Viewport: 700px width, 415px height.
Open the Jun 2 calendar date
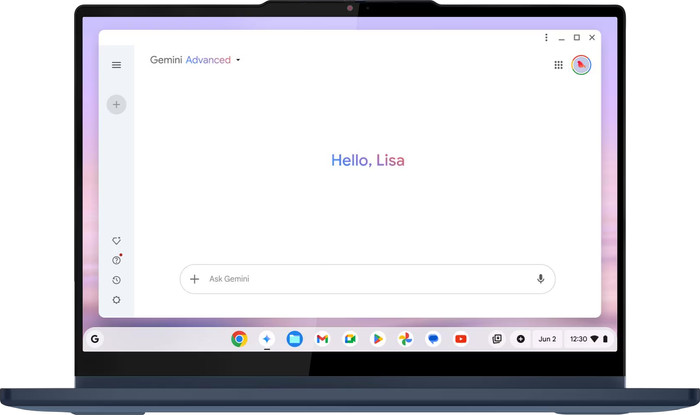(x=547, y=339)
